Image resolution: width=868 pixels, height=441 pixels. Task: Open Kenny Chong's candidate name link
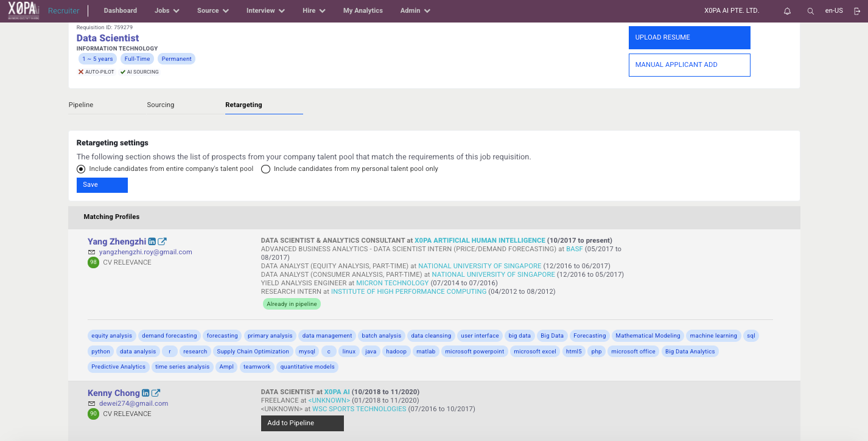pyautogui.click(x=114, y=393)
